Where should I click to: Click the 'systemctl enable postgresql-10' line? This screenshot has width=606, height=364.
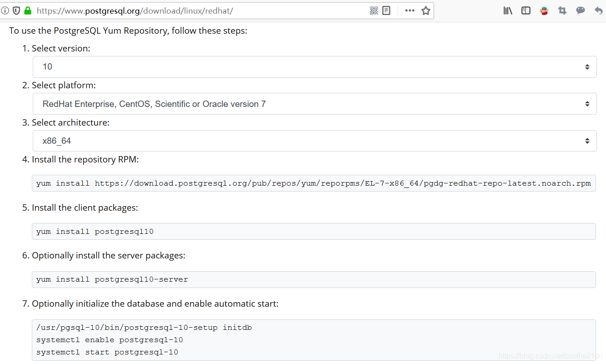pos(110,340)
